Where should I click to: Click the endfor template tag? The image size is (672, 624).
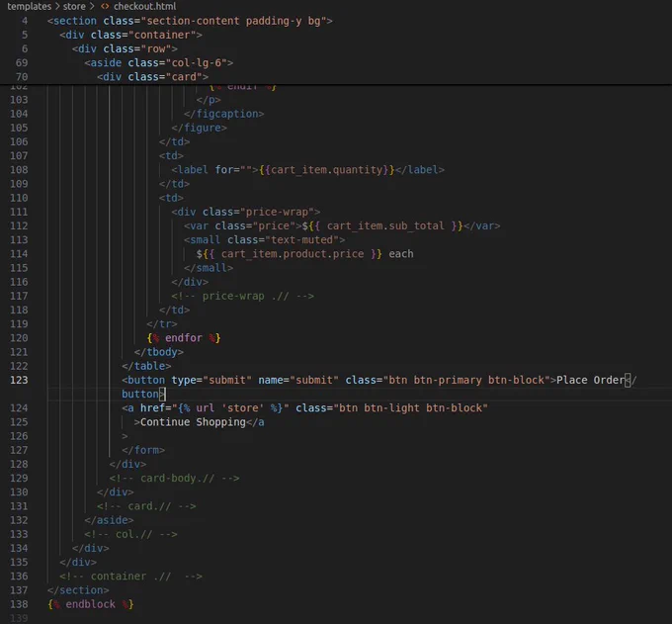click(x=184, y=338)
